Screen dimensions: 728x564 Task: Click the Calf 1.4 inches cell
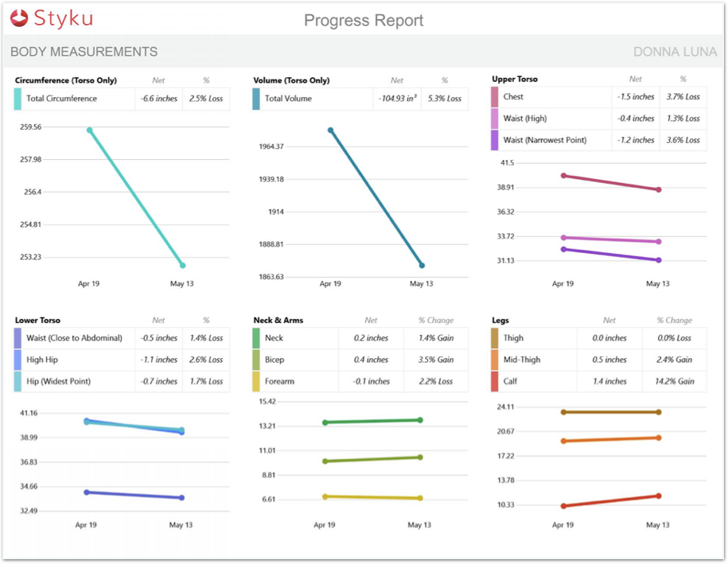point(609,382)
